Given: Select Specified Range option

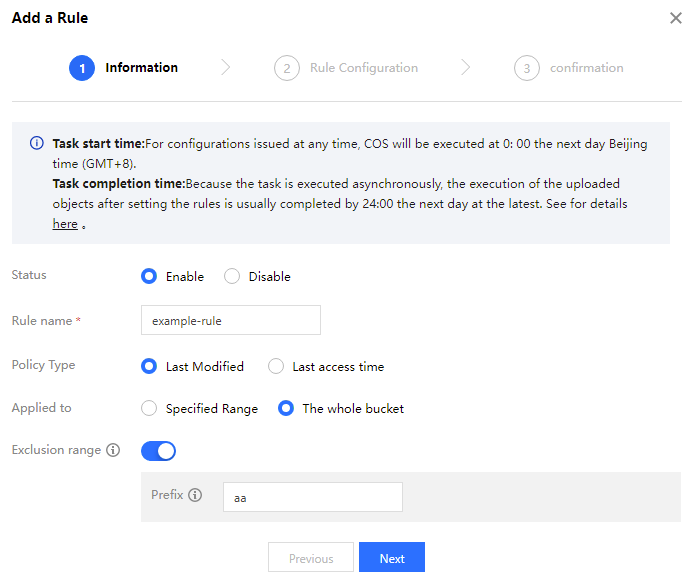Looking at the screenshot, I should (149, 408).
